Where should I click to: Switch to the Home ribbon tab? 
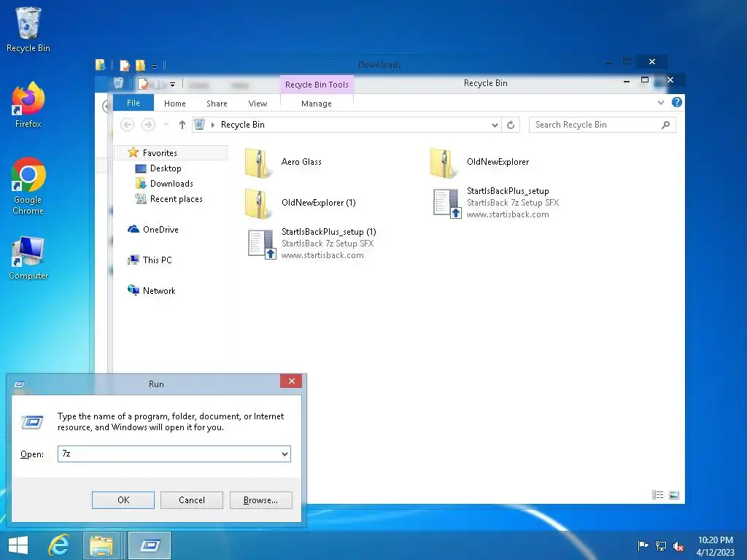point(175,104)
